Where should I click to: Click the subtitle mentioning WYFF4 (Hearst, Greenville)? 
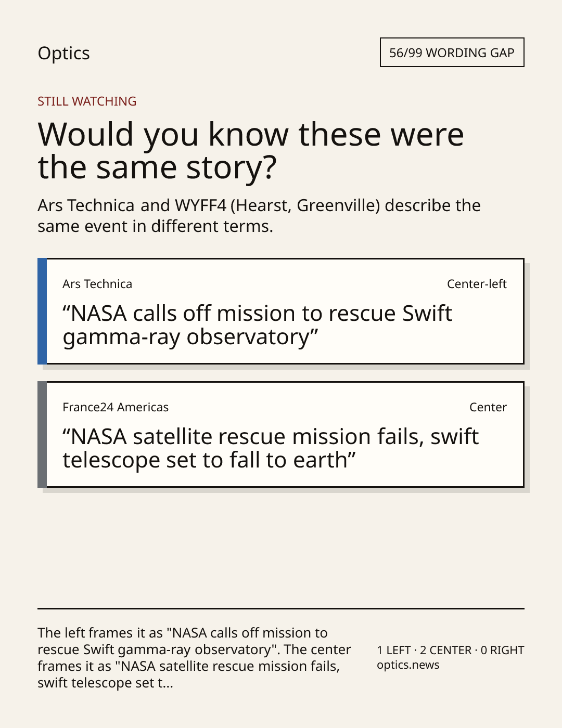pyautogui.click(x=259, y=216)
